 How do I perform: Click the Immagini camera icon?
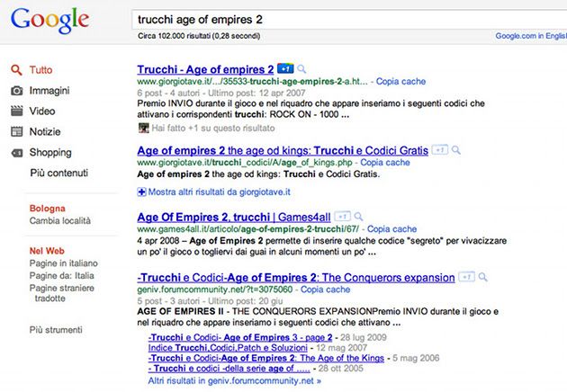point(16,91)
